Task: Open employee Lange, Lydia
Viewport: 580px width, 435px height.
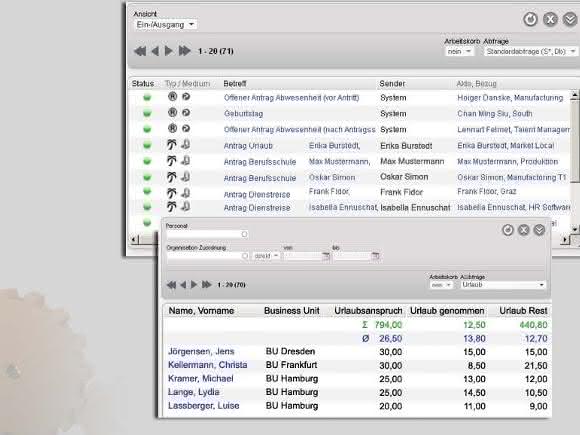Action: (x=194, y=392)
